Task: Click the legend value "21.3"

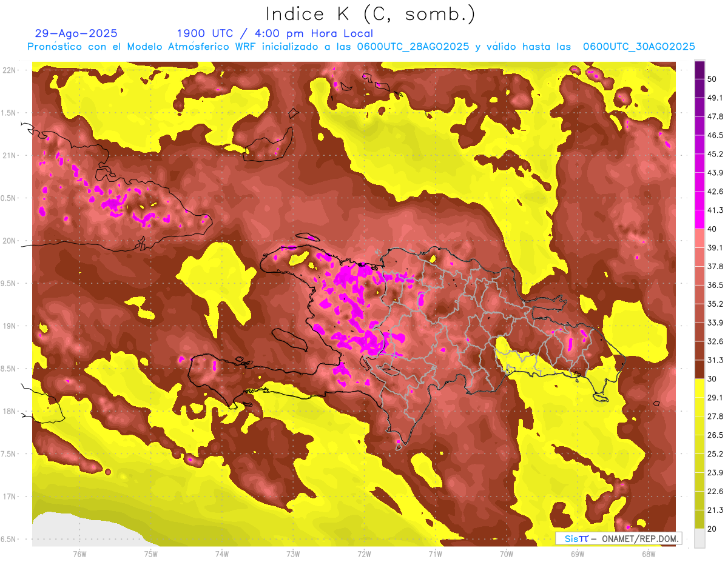Action: coord(715,510)
